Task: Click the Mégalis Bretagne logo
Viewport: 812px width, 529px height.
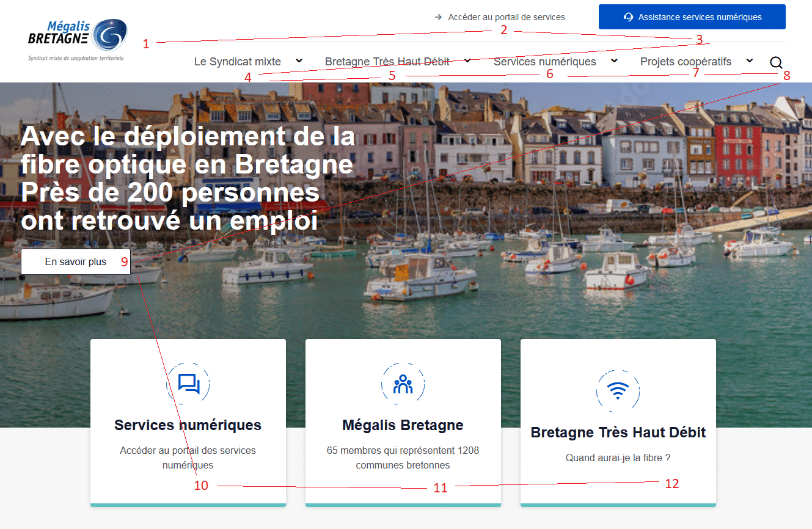Action: click(78, 40)
